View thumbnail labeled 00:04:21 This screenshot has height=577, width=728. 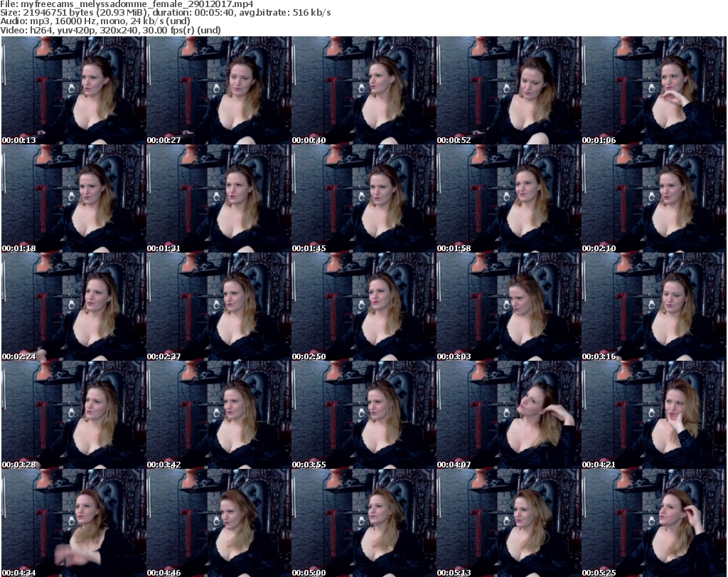coord(654,415)
